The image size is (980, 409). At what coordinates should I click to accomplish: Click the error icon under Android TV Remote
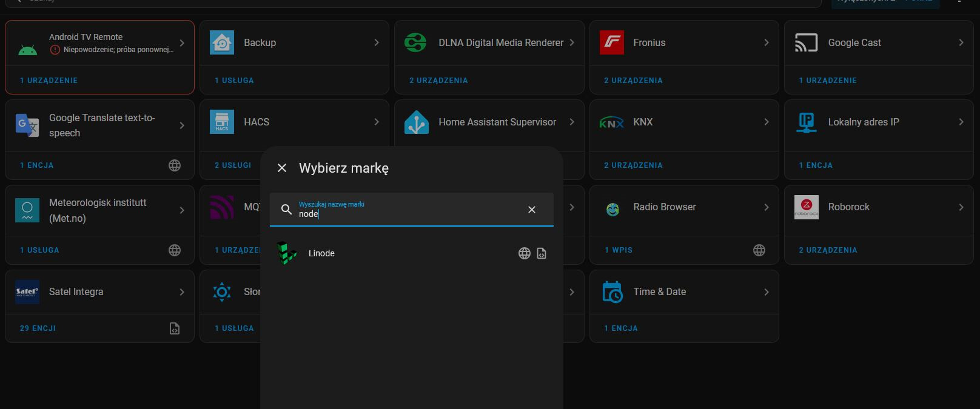pos(55,50)
